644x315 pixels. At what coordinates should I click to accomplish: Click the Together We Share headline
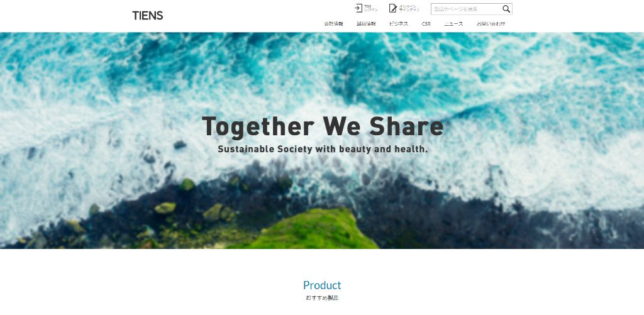coord(323,126)
